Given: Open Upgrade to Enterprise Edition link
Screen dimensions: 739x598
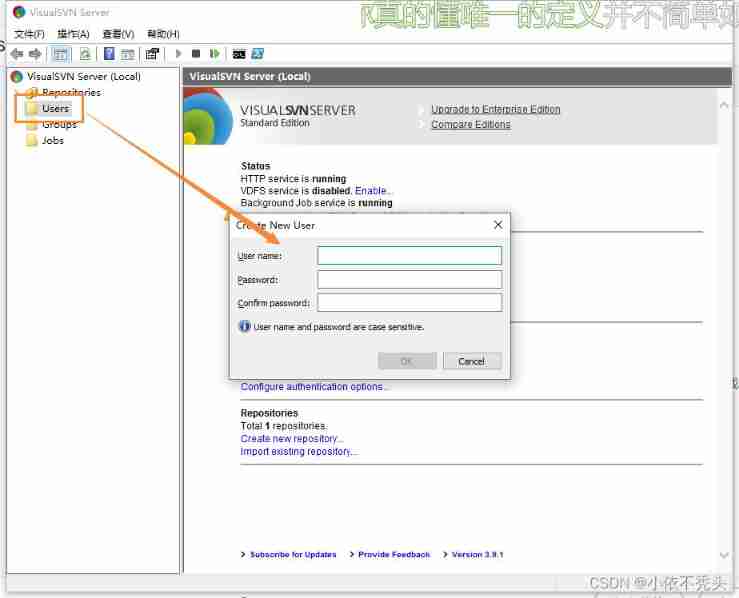Looking at the screenshot, I should (x=495, y=110).
